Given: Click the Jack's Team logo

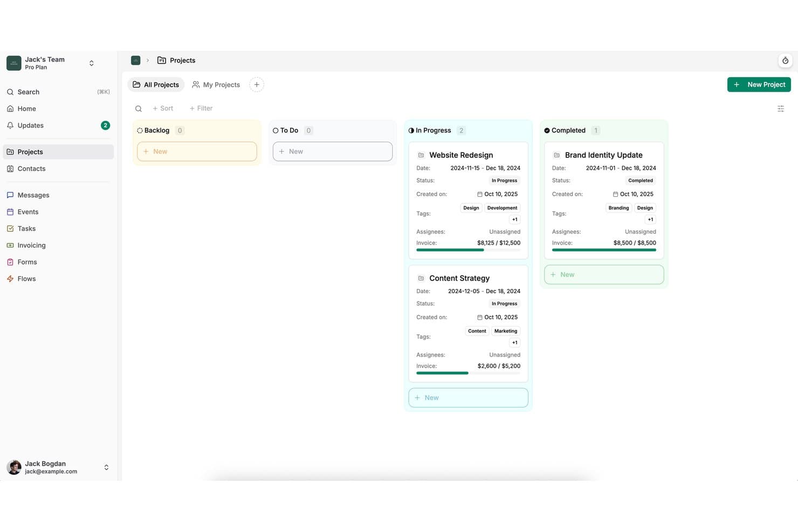Looking at the screenshot, I should coord(14,63).
